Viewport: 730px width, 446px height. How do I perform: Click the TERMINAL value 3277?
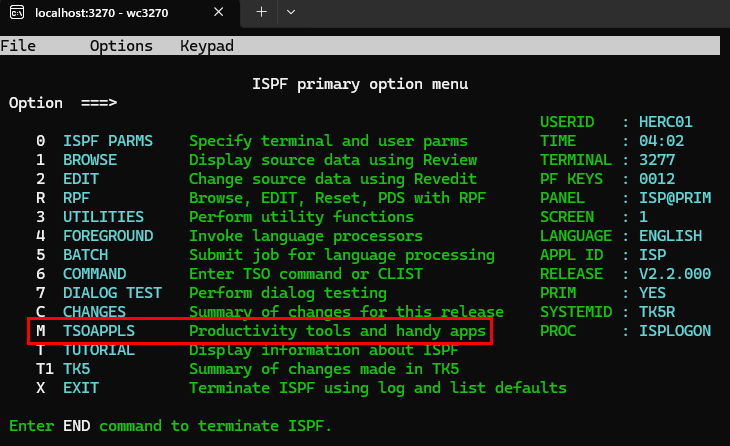tap(657, 160)
